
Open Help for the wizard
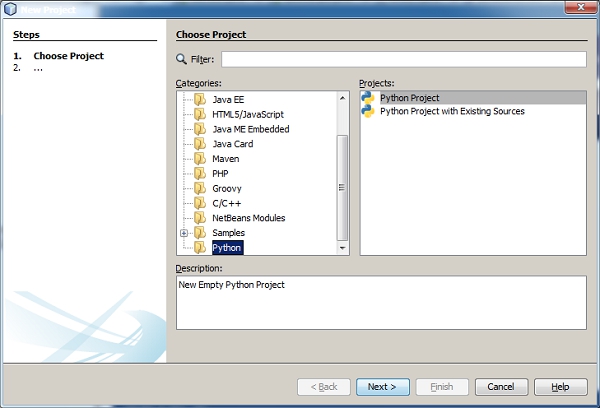560,387
